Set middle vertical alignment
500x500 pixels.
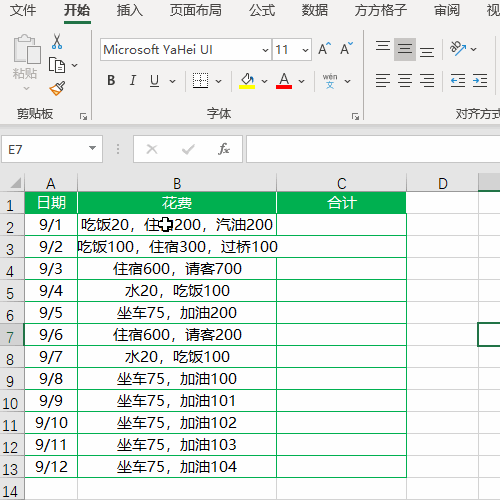405,49
